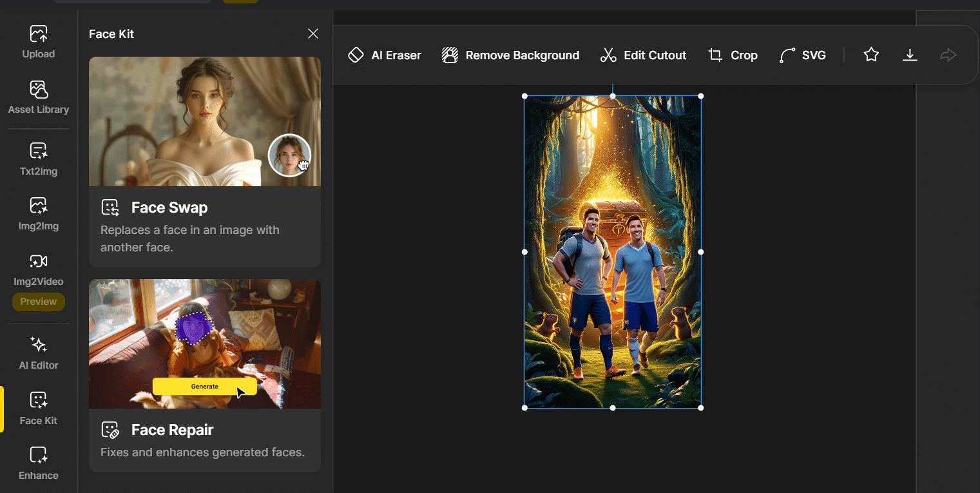Click the share arrow icon
980x493 pixels.
[x=948, y=55]
